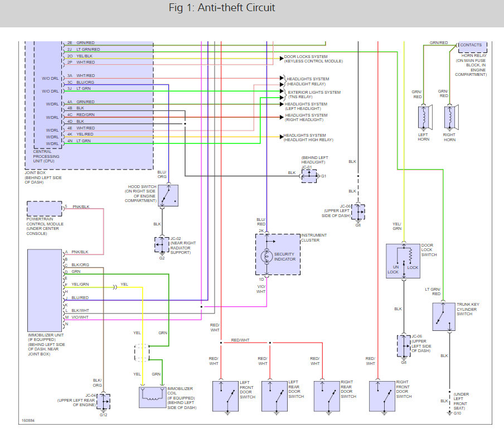
Task: Click the '4C RED/GRN' pin label
Action: 81,115
